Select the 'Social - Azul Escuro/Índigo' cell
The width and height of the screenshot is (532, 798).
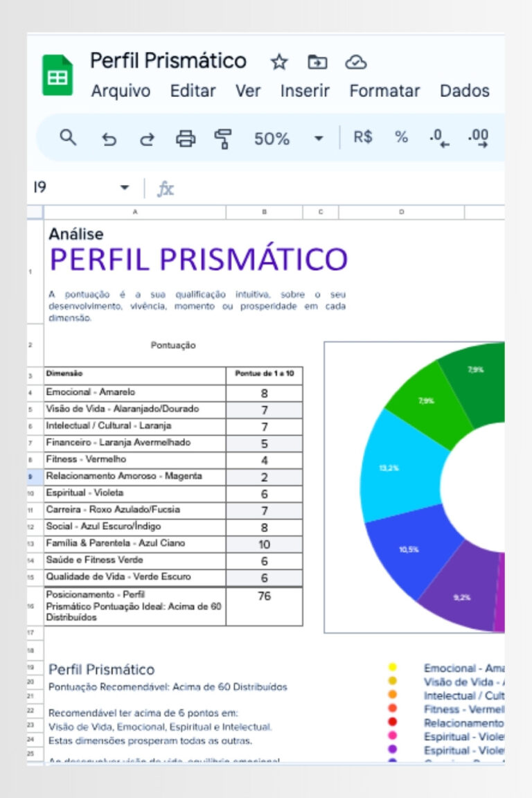click(135, 526)
